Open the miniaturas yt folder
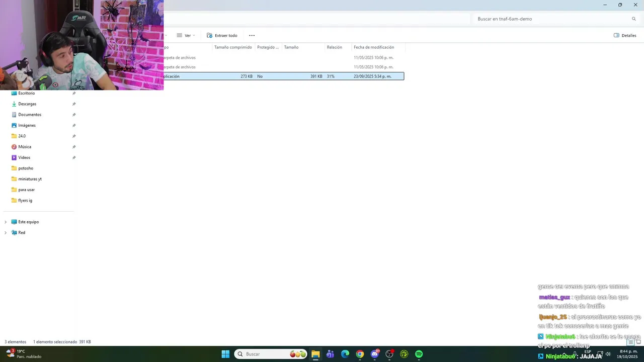The height and width of the screenshot is (362, 644). coord(30,179)
